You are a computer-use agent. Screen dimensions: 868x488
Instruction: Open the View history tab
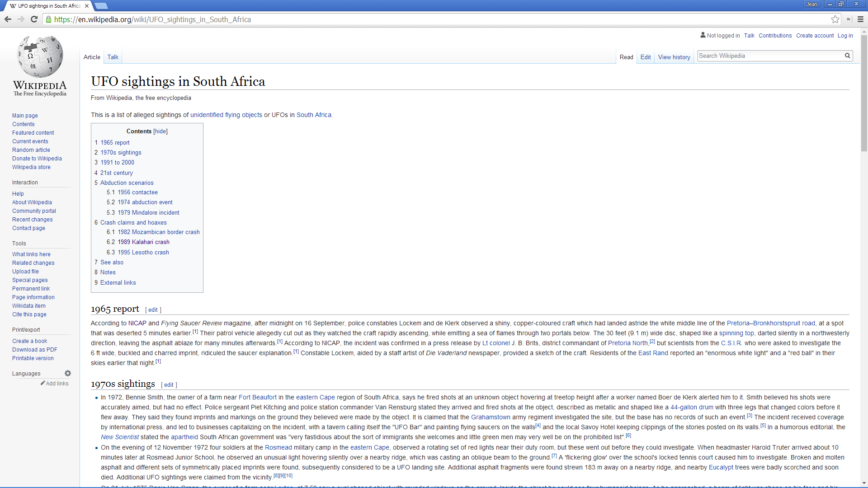coord(674,57)
